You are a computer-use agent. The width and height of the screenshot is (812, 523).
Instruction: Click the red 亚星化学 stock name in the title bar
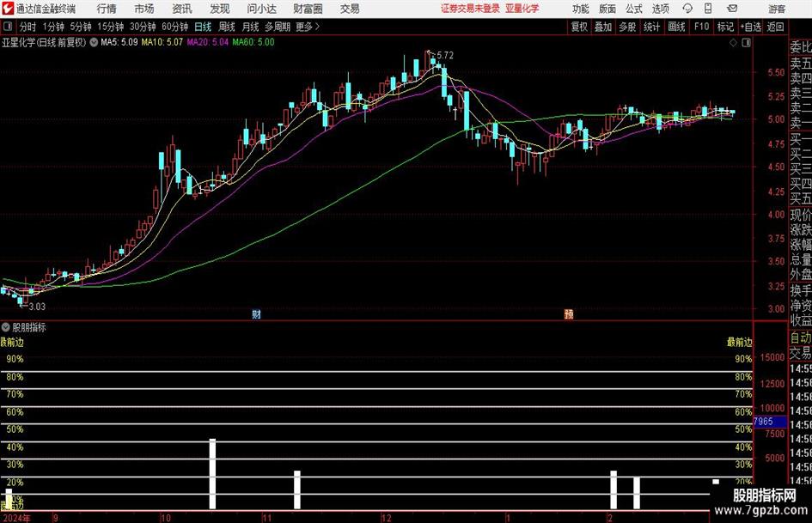(522, 9)
